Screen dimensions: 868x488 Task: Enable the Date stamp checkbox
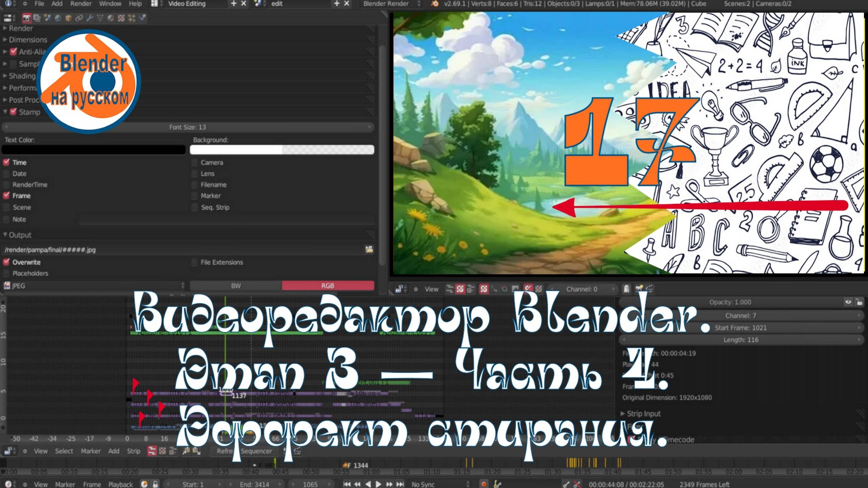click(x=6, y=174)
